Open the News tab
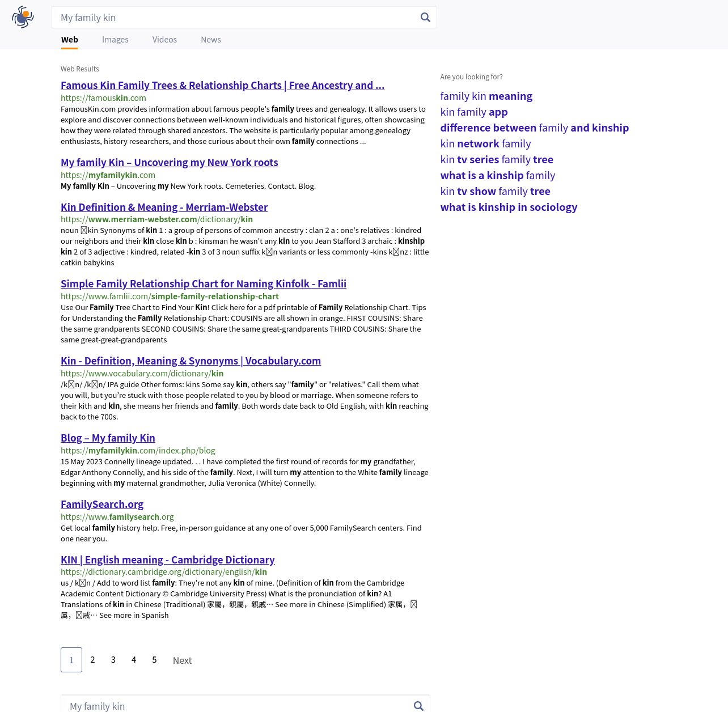Viewport: 728px width, 712px height. pyautogui.click(x=211, y=40)
